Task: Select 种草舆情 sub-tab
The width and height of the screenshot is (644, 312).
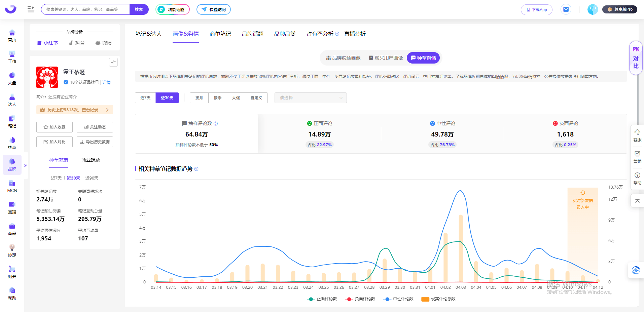Action: [x=423, y=58]
